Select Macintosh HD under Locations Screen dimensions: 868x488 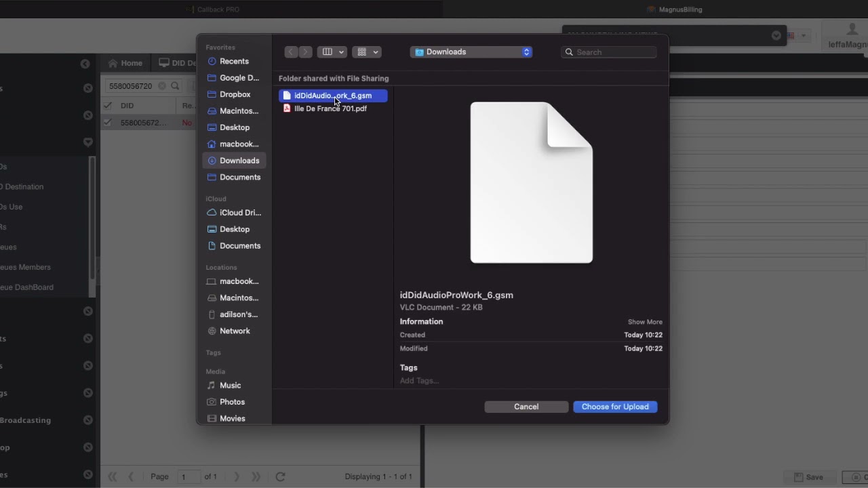(x=234, y=298)
